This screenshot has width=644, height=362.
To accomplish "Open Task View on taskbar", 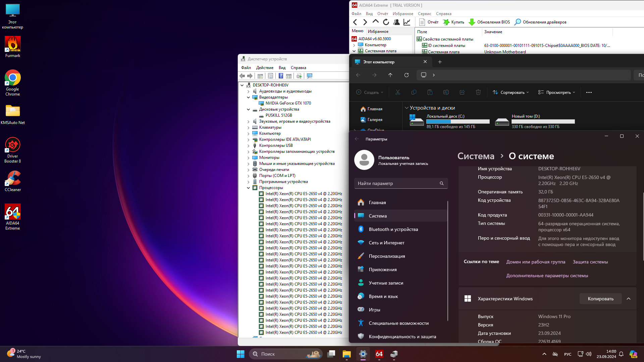I will 331,354.
